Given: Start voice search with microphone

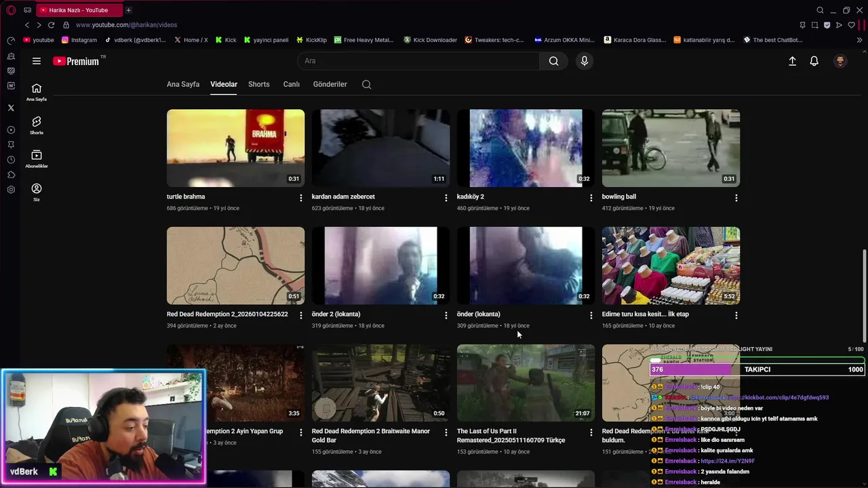Looking at the screenshot, I should tap(585, 61).
